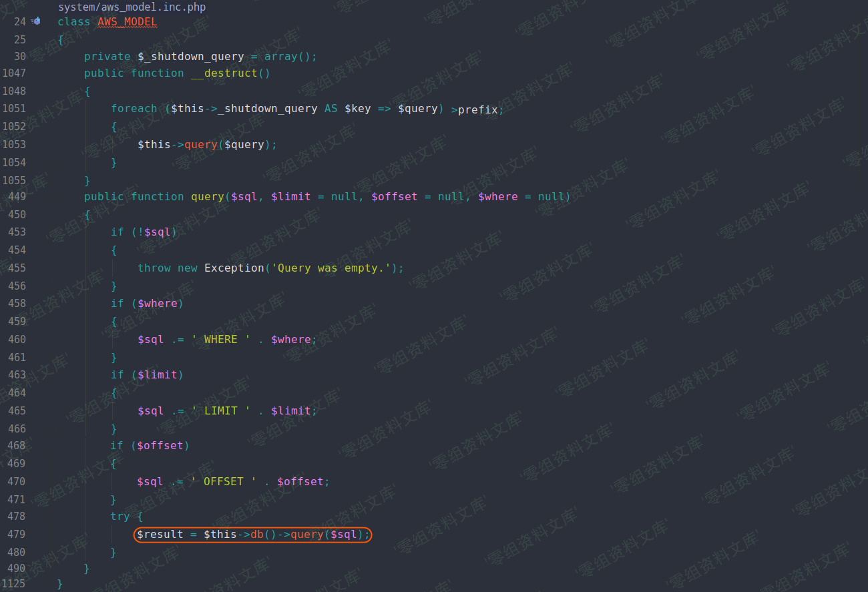Click the query function name on line 449
The image size is (868, 592).
coord(207,196)
